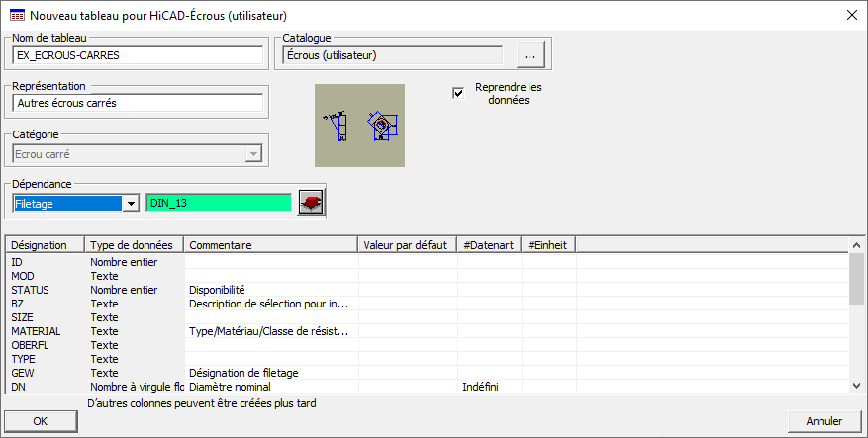868x438 pixels.
Task: Click the OK button
Action: tap(41, 421)
